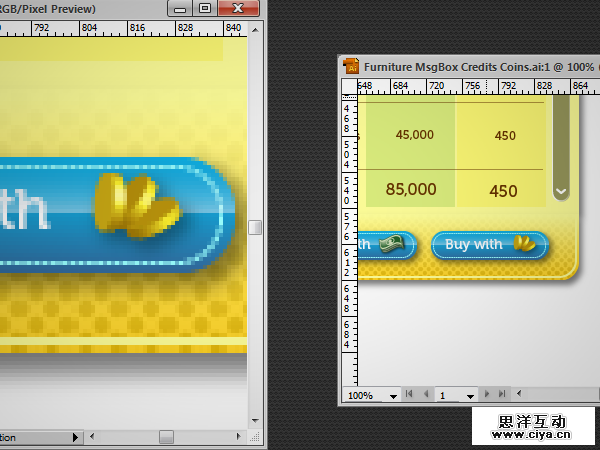Image resolution: width=600 pixels, height=450 pixels.
Task: Go to first artboard navigation arrow
Action: (x=409, y=395)
